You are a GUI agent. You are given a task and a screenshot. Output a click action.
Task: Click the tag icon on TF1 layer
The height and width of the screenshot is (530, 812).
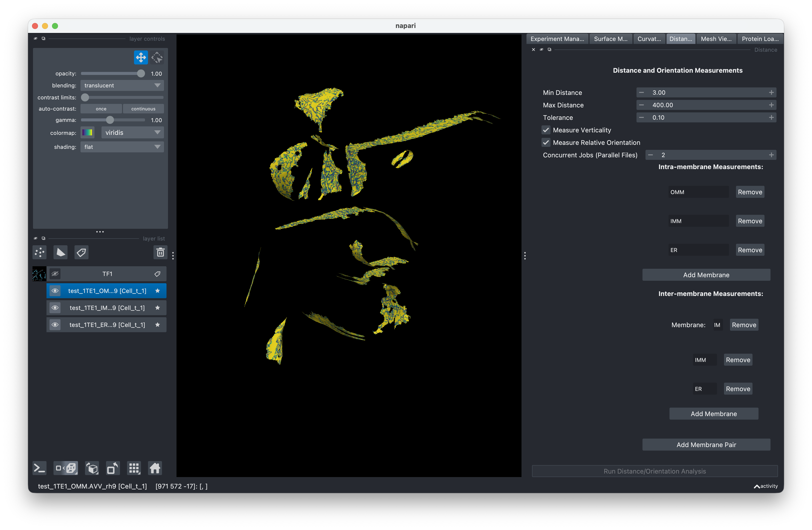[157, 274]
